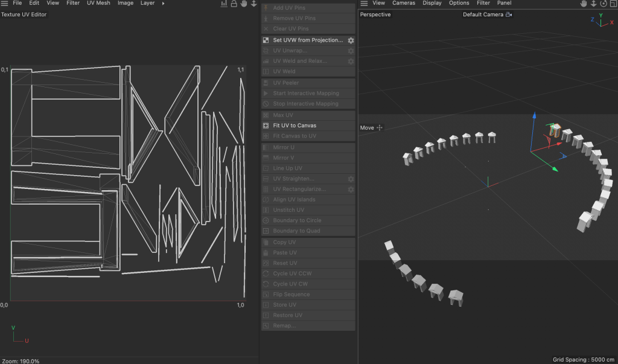Click the camera icon beside Default Camera

tap(508, 14)
